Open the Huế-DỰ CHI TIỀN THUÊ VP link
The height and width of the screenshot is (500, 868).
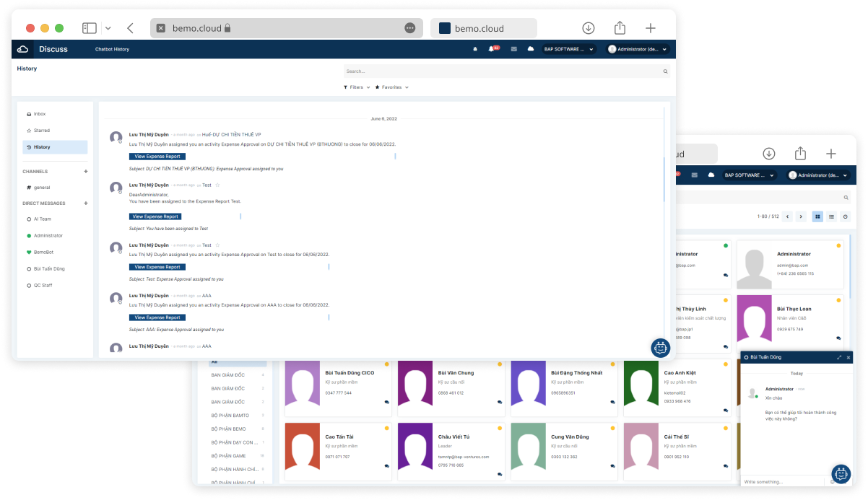click(231, 134)
